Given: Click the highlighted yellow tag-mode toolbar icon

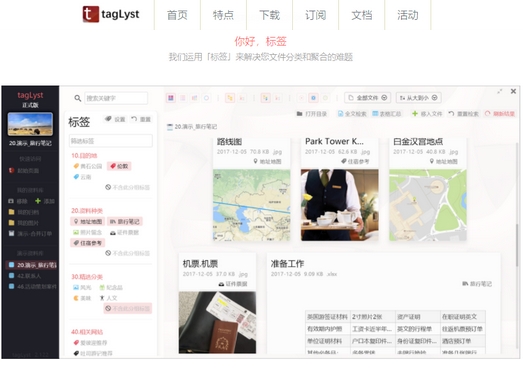Looking at the screenshot, I should click(230, 98).
